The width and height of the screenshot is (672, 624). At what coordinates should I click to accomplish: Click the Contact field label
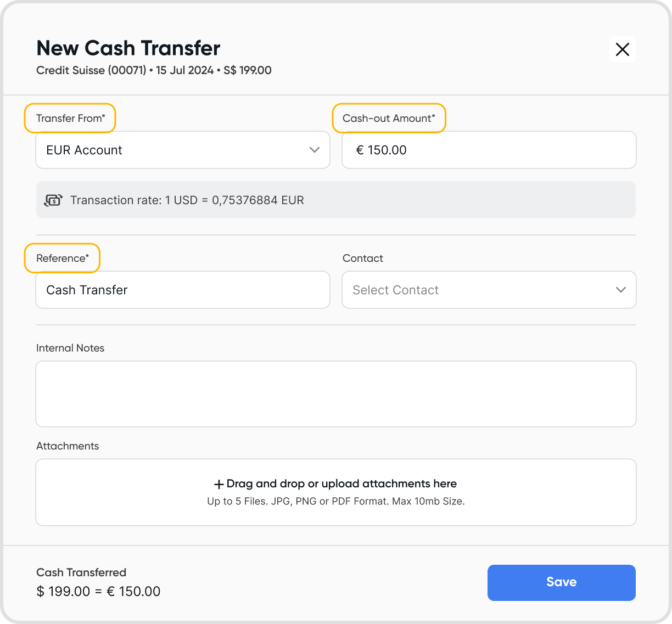tap(362, 258)
